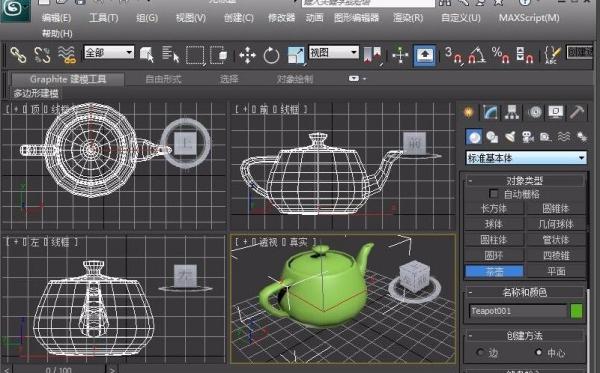Open the Utilities hammer panel tab

[577, 112]
